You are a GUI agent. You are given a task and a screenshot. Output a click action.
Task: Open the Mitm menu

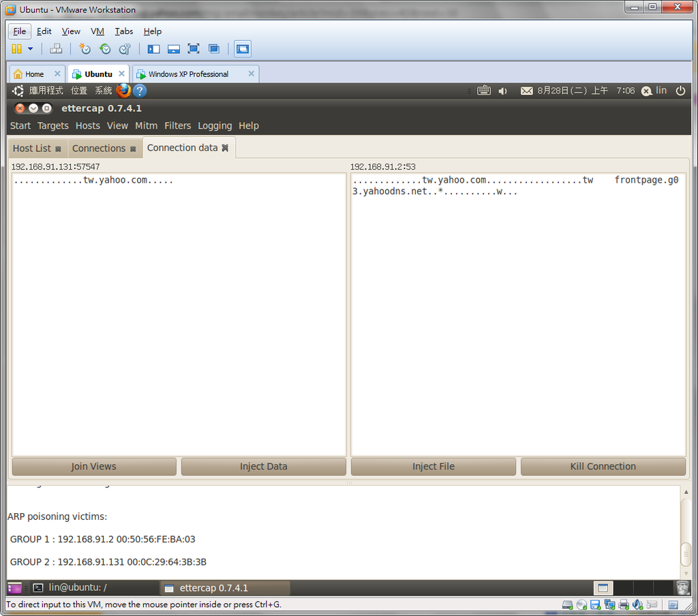click(x=147, y=125)
